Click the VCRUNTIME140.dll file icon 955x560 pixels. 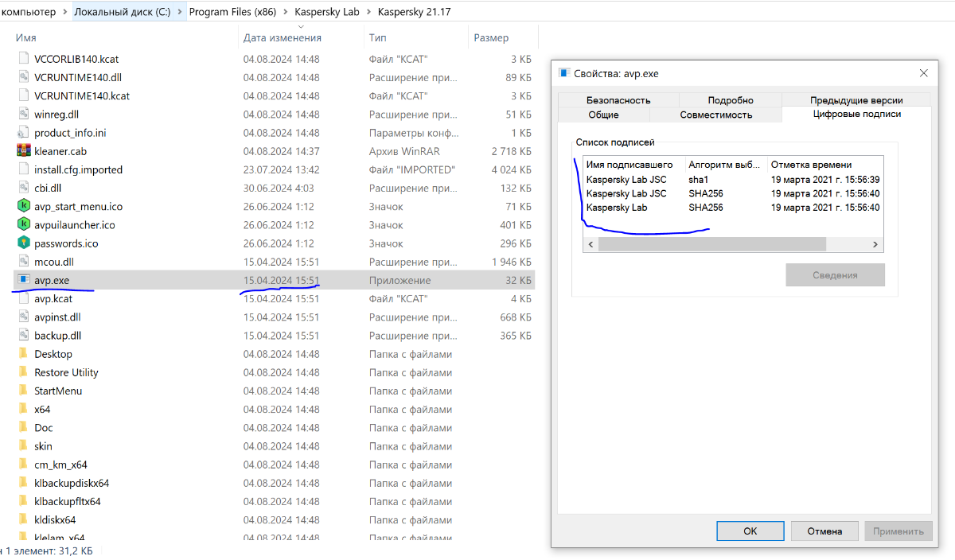[x=23, y=77]
